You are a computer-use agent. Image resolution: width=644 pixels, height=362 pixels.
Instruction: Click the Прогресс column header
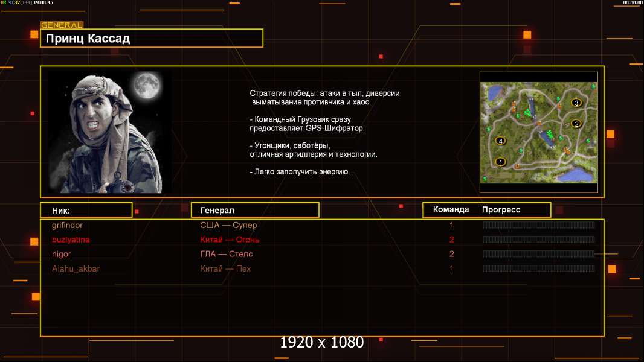(501, 209)
